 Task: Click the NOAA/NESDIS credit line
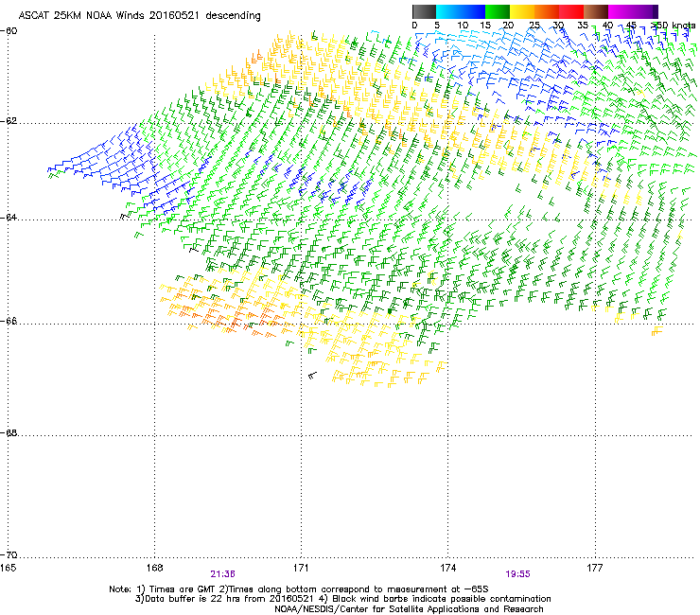(x=409, y=609)
